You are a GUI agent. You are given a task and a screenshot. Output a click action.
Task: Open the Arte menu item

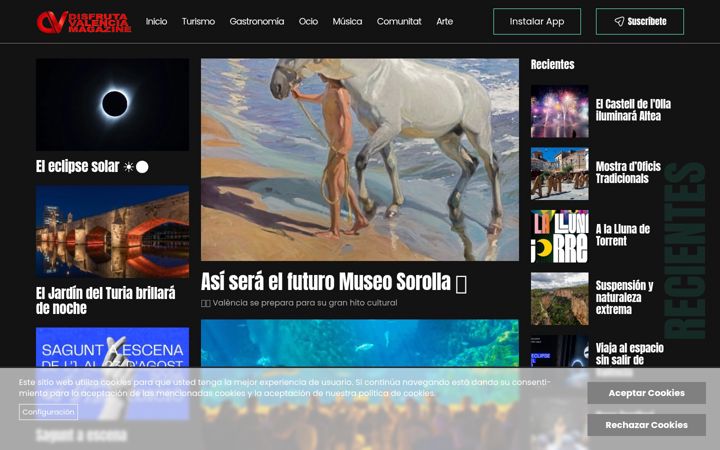point(444,21)
